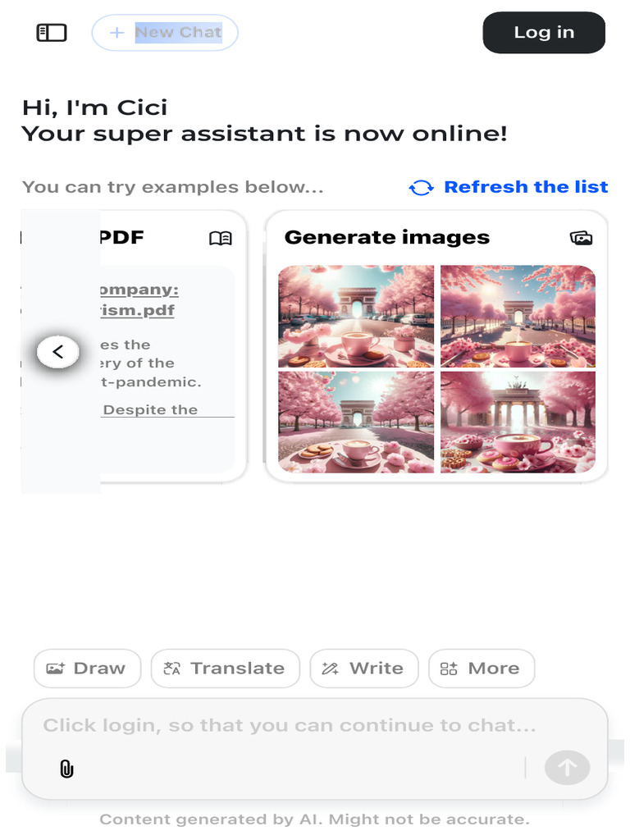Click the gallery icon on Generate images card
Viewport: 630px width, 840px height.
tap(582, 238)
